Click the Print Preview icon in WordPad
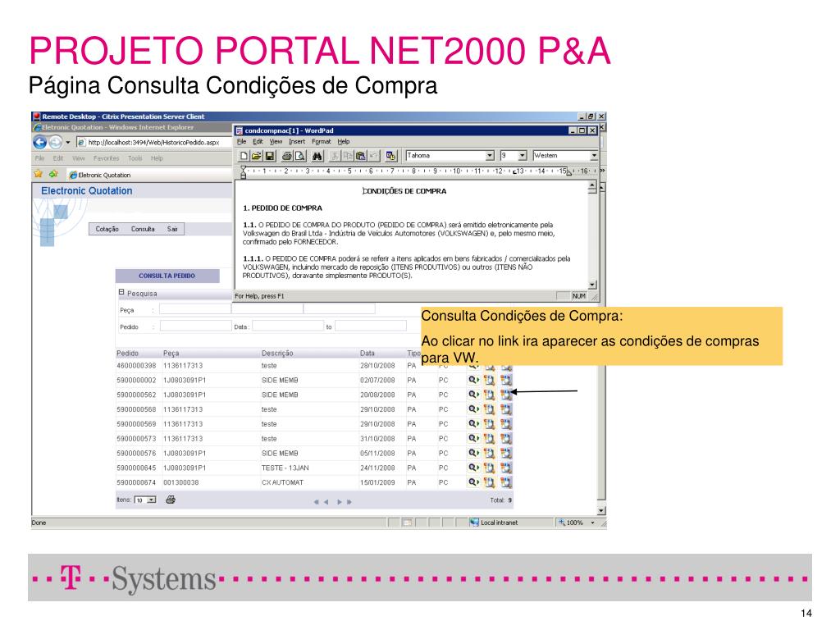 click(300, 156)
